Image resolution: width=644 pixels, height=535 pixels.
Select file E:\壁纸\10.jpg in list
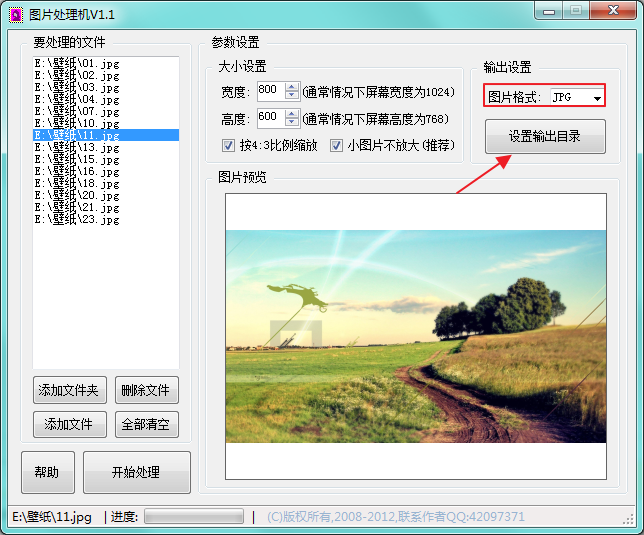click(x=106, y=123)
